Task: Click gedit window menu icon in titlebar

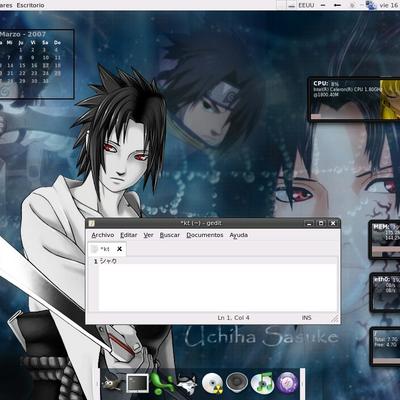Action: tap(92, 223)
